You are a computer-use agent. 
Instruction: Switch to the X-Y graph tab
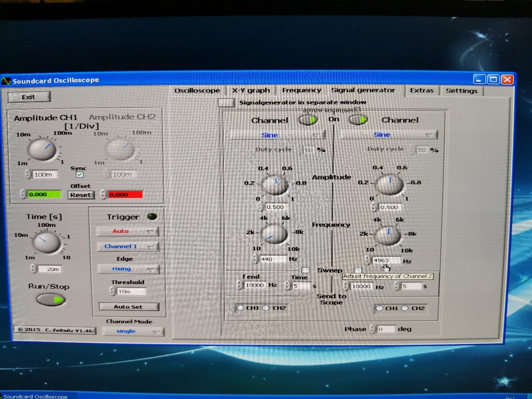click(x=251, y=90)
